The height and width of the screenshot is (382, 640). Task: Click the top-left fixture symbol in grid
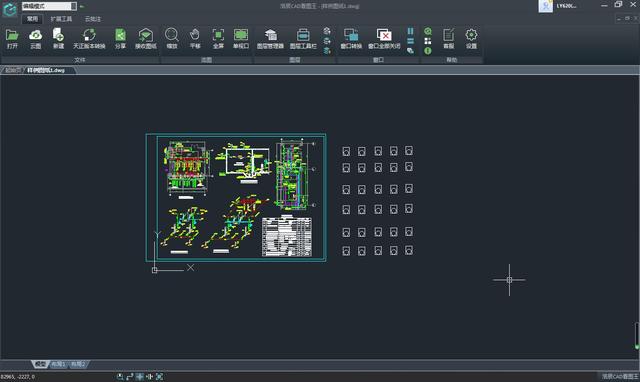pos(346,151)
